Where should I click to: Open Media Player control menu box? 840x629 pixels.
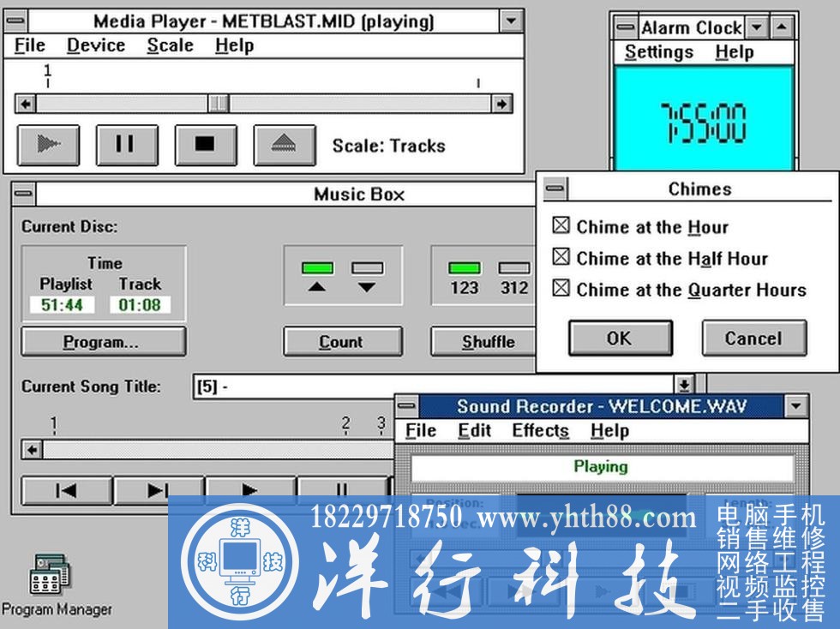pyautogui.click(x=16, y=21)
